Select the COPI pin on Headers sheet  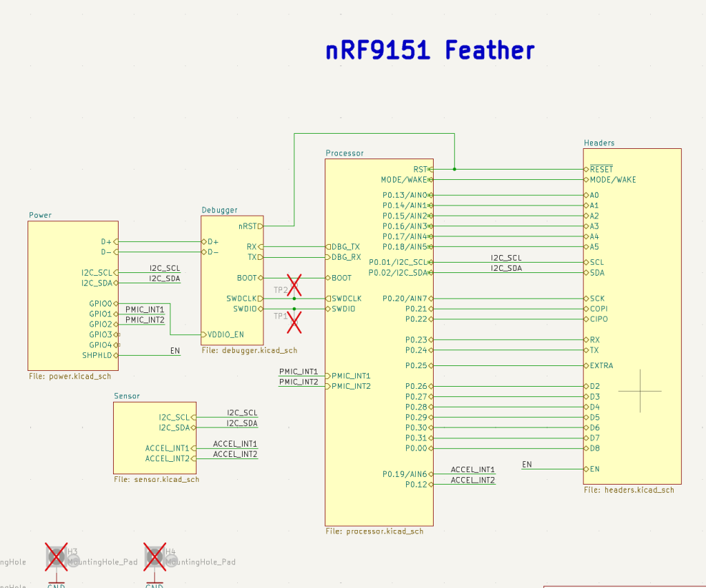[x=596, y=309]
